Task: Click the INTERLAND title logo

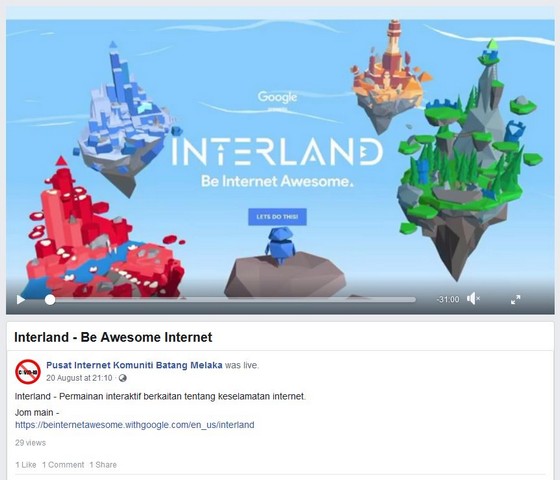Action: 277,151
